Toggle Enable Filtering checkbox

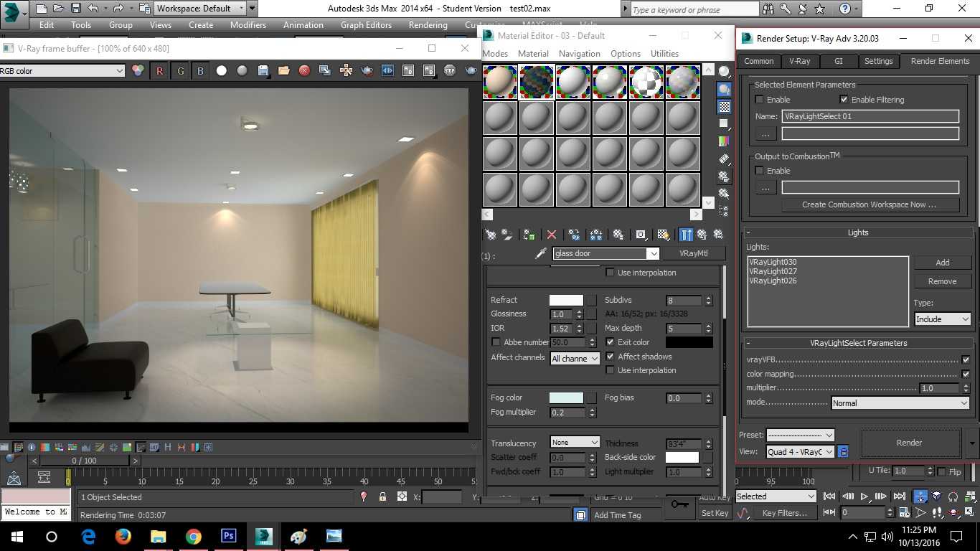pyautogui.click(x=844, y=100)
